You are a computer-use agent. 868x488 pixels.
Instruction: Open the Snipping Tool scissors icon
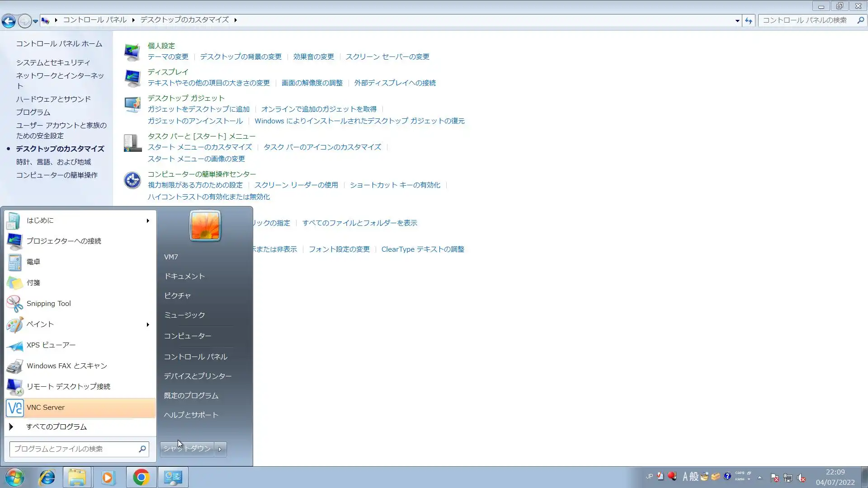(14, 304)
